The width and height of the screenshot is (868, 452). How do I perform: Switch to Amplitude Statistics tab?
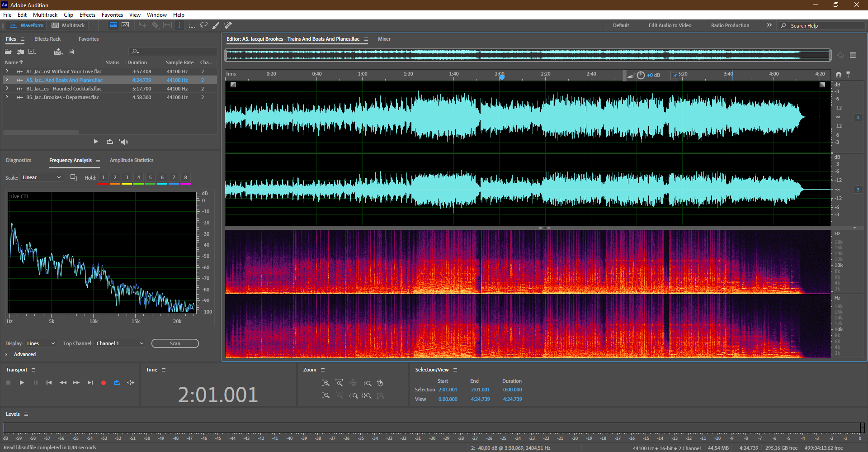point(132,160)
